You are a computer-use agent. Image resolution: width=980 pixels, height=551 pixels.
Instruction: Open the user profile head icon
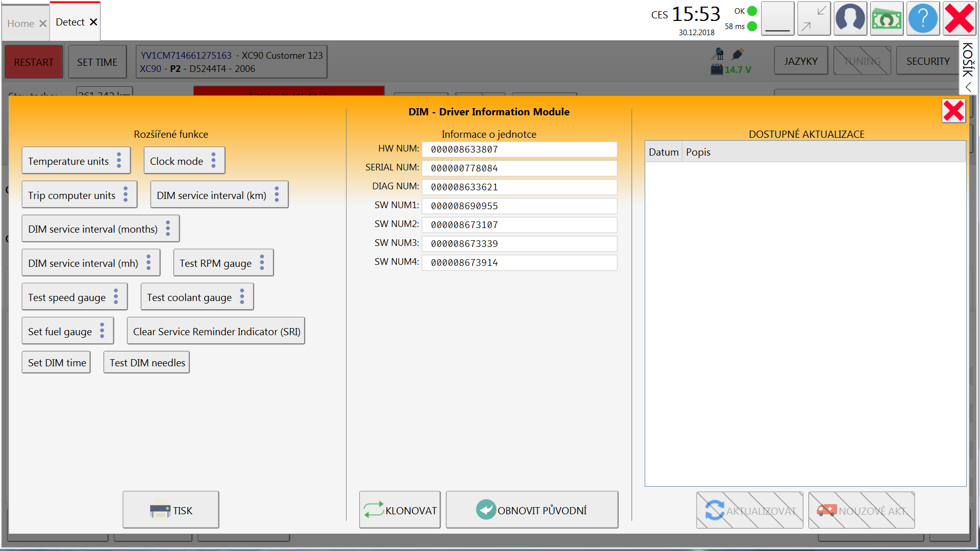850,19
